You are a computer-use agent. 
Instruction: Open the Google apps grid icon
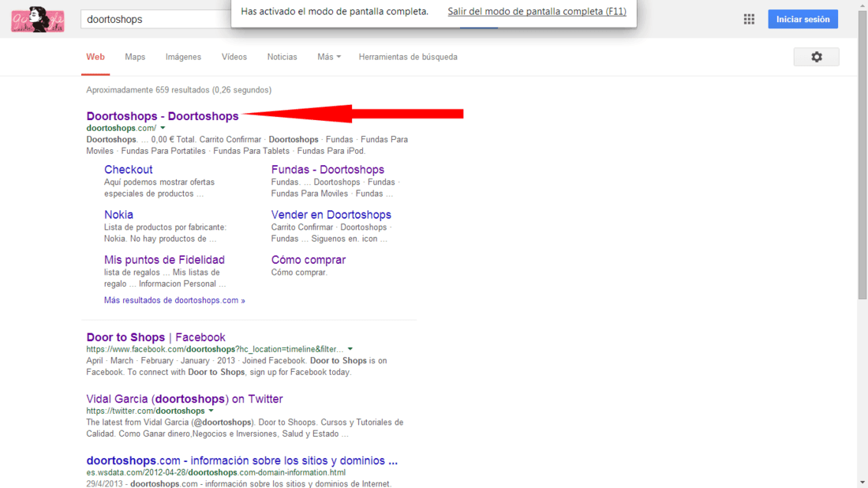pos(749,20)
